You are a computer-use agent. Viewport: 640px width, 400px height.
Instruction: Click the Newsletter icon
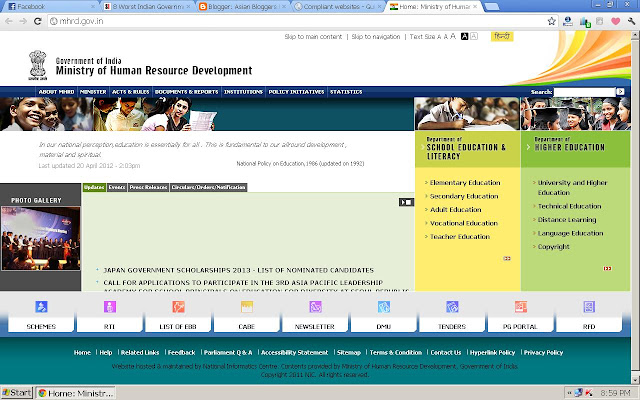[315, 307]
